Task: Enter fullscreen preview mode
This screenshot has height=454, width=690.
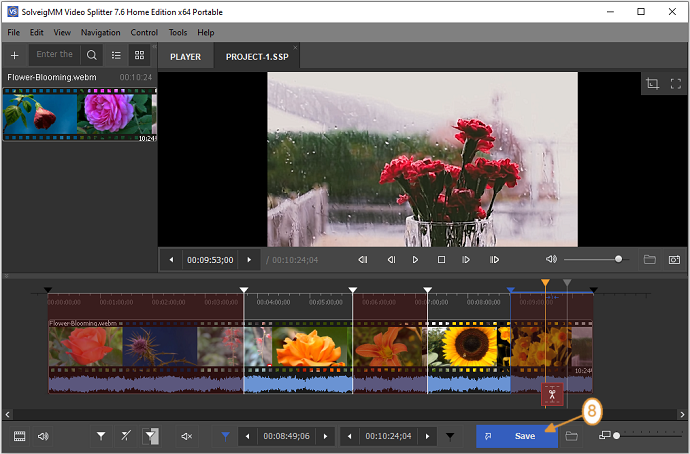Action: coord(675,84)
